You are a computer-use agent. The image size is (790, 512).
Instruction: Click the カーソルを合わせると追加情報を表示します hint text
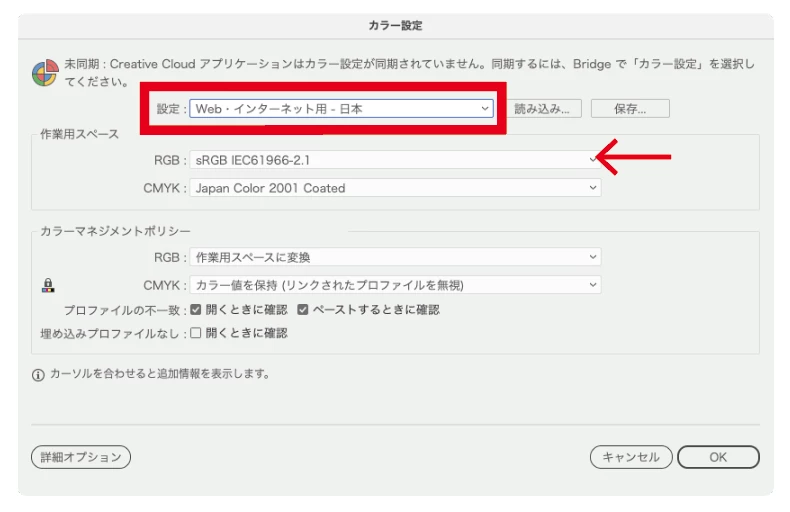pyautogui.click(x=160, y=374)
